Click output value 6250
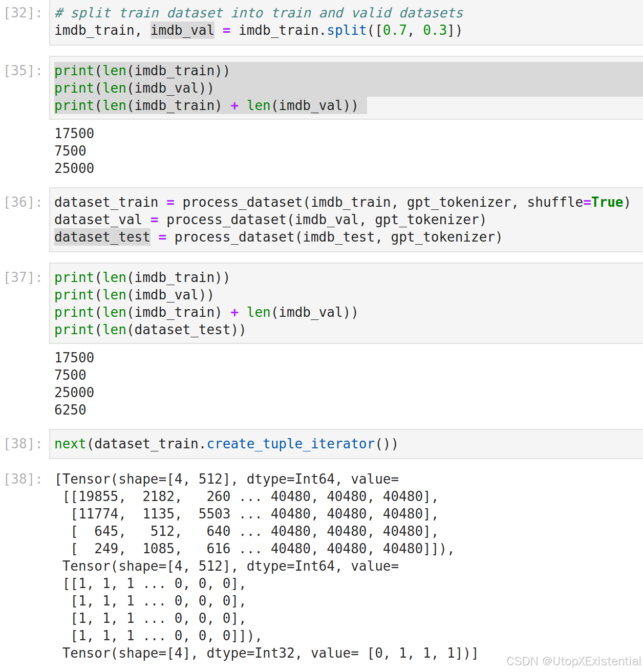Viewport: 643px width, 672px height. coord(70,410)
